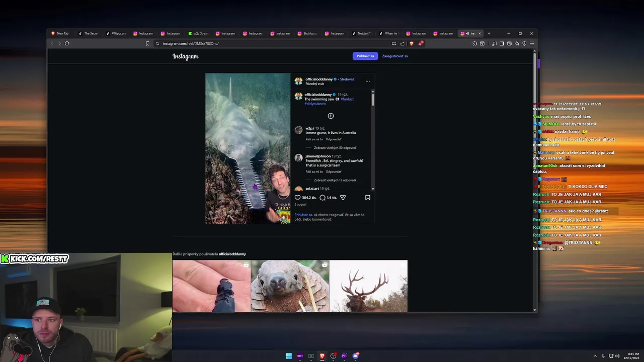Screen dimensions: 644x362
Task: Share the reel with the paper plane icon
Action: (x=343, y=198)
